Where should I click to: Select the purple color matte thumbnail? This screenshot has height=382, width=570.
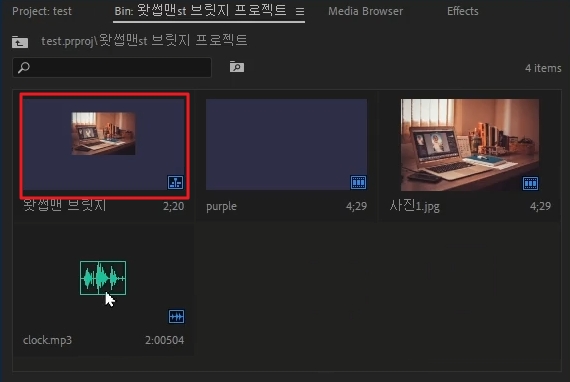click(286, 144)
